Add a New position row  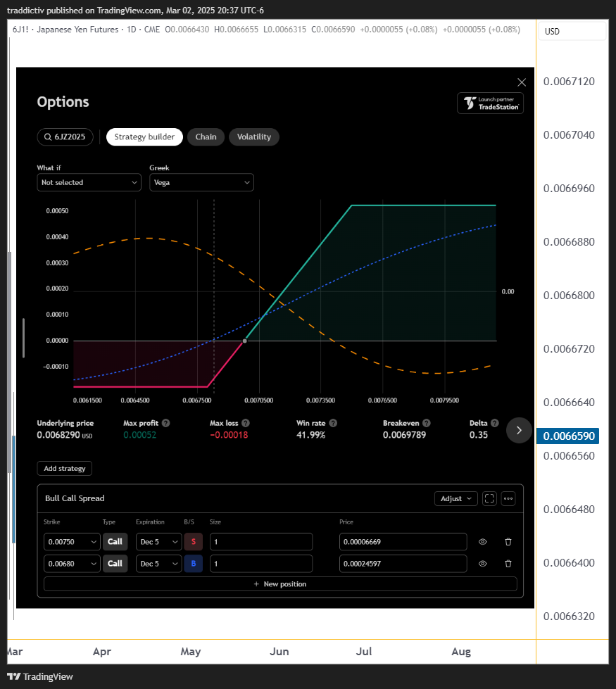(x=280, y=584)
